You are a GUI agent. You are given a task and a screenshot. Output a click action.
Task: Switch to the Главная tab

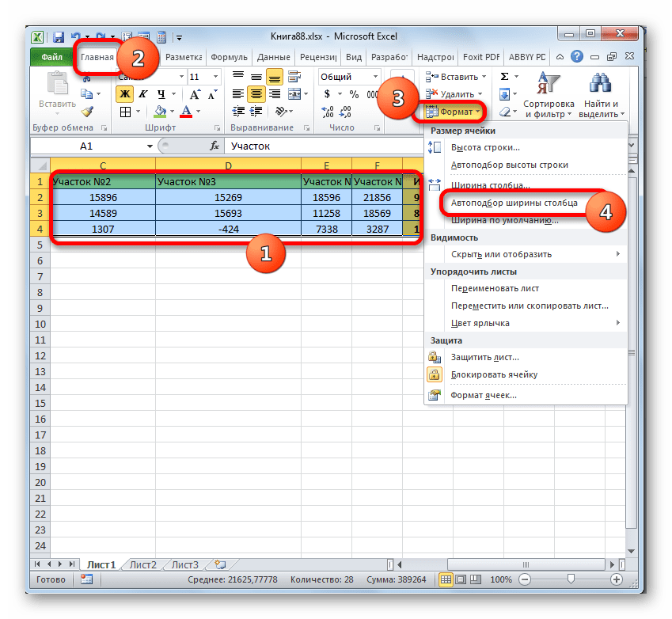point(97,57)
